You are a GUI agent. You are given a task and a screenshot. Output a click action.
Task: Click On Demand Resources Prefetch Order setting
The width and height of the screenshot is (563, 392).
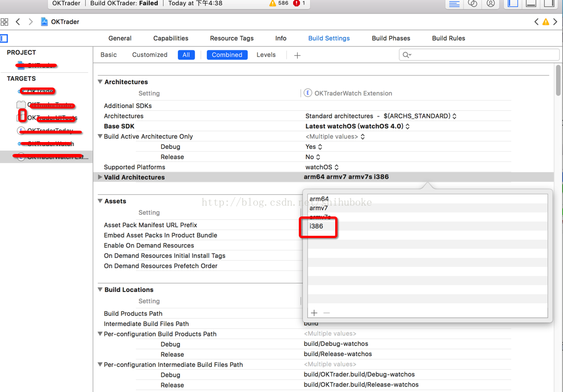coord(161,266)
